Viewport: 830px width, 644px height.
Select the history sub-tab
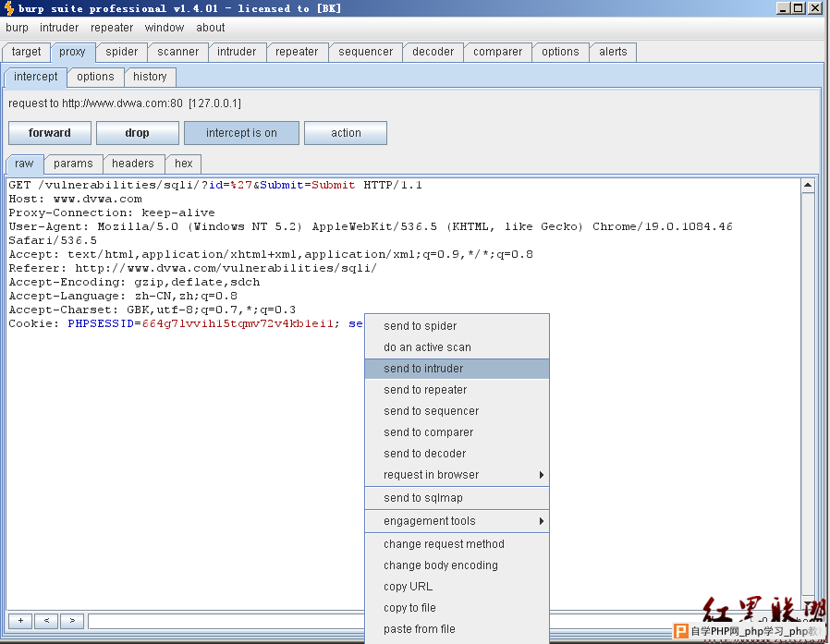tap(150, 77)
